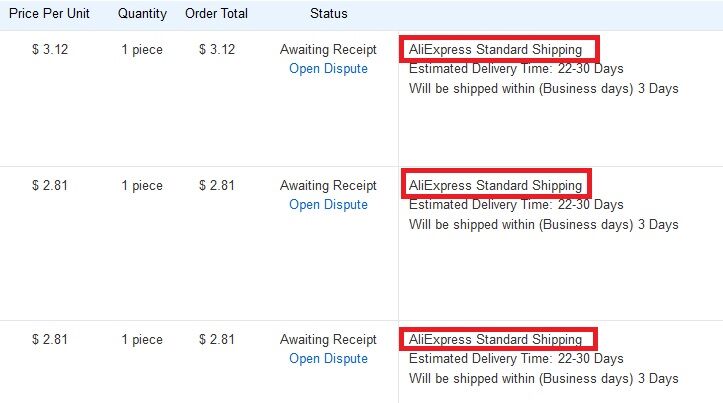This screenshot has height=403, width=723.
Task: Click Awaiting Receipt status of middle order
Action: [328, 185]
